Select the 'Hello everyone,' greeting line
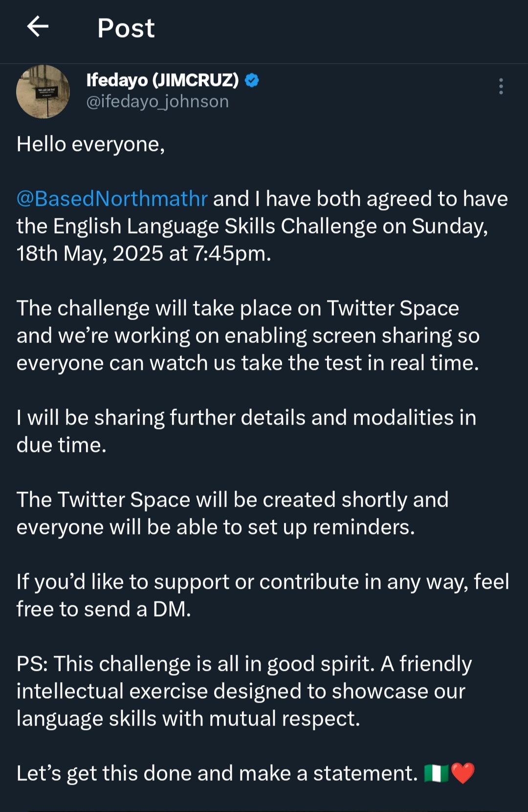Image resolution: width=528 pixels, height=812 pixels. [x=90, y=145]
